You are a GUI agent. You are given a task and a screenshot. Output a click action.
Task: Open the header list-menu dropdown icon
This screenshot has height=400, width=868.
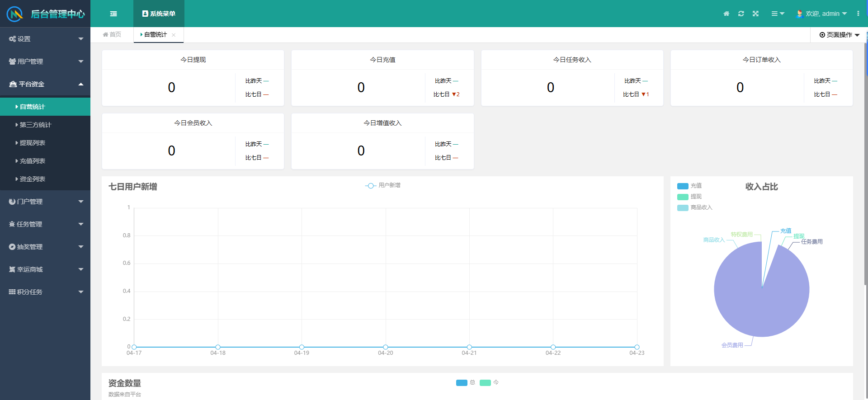point(778,14)
